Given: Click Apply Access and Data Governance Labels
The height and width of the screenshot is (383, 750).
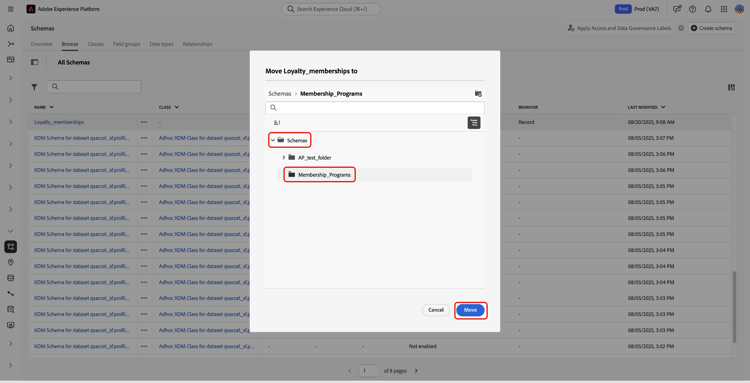Looking at the screenshot, I should coord(619,28).
